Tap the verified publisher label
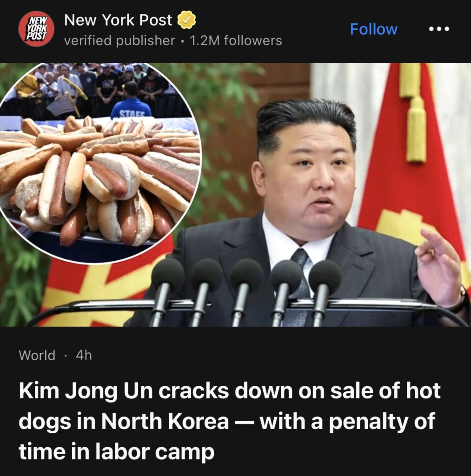The width and height of the screenshot is (471, 476). click(119, 40)
